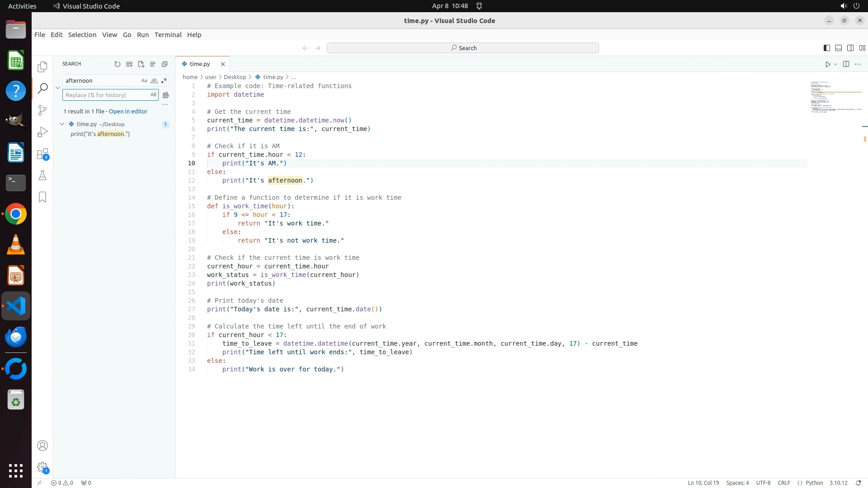This screenshot has width=868, height=488.
Task: Click Python language mode in status bar
Action: pyautogui.click(x=814, y=483)
